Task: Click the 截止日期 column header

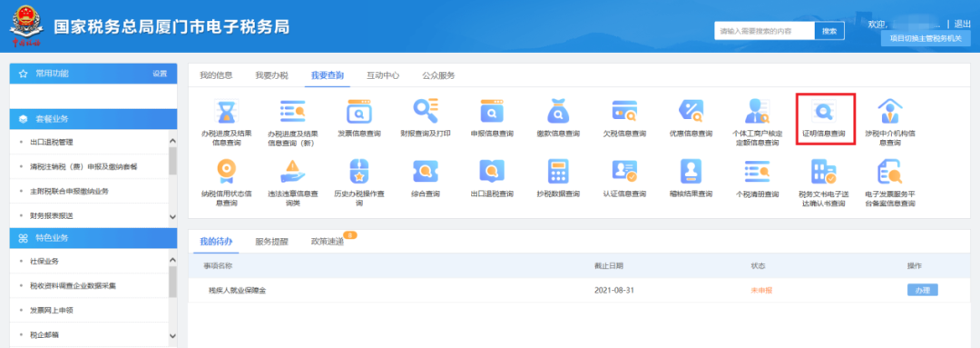Action: [608, 265]
